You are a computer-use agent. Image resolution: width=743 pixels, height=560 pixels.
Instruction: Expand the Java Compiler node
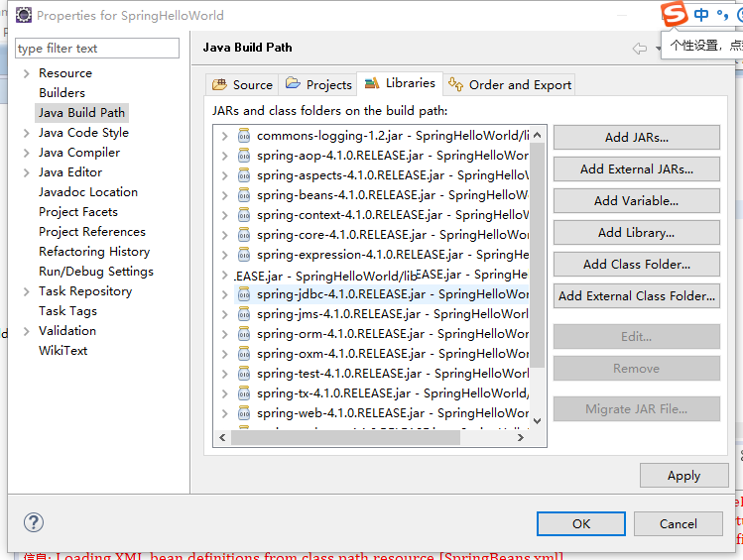tap(27, 153)
